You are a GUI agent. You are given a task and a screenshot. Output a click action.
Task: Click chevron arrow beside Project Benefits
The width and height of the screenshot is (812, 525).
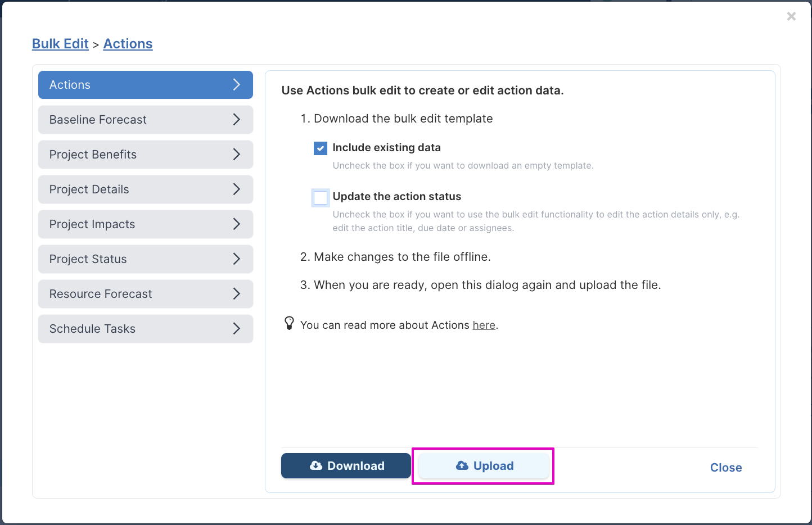(237, 155)
